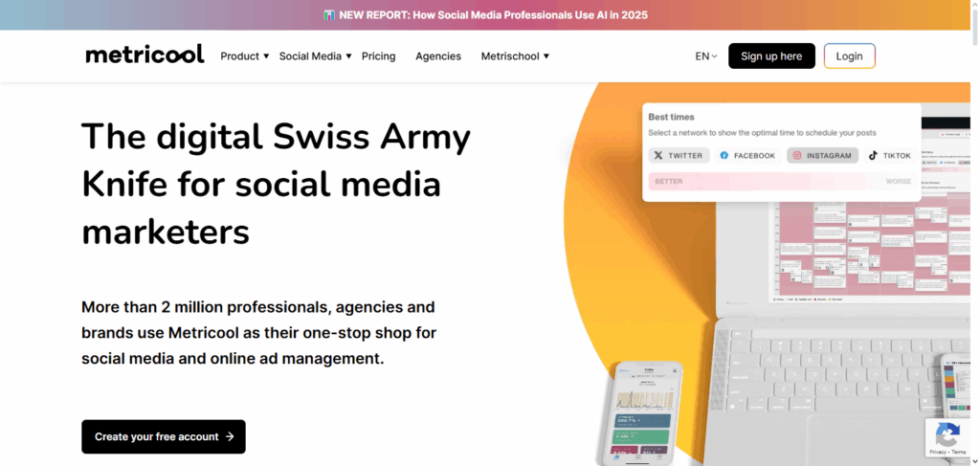Click the chart icon in the report banner
Image resolution: width=980 pixels, height=466 pixels.
(329, 15)
